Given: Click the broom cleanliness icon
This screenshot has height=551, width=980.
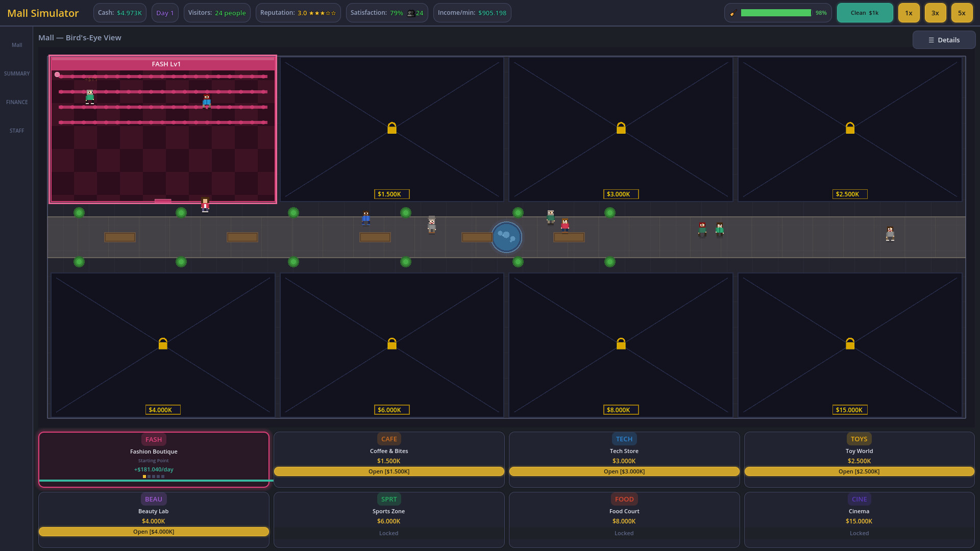Looking at the screenshot, I should point(733,13).
